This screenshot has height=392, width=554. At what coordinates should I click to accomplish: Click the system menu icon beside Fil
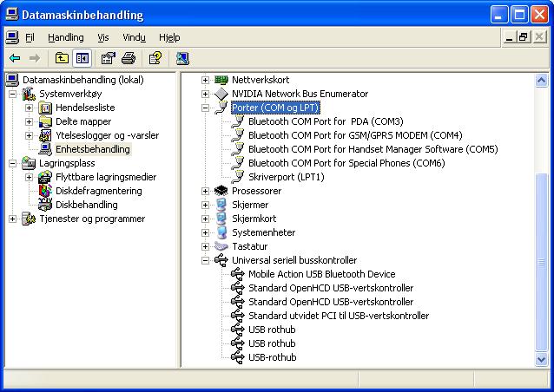pos(12,37)
